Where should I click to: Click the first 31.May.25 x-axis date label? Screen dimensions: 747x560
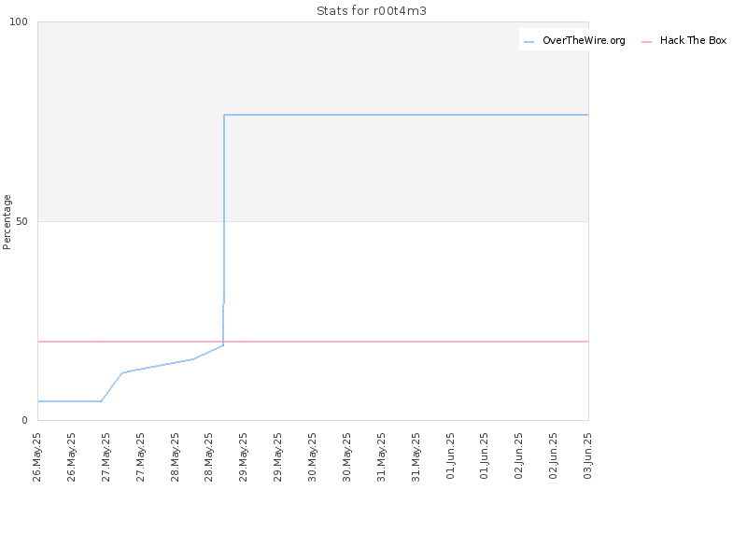(381, 456)
